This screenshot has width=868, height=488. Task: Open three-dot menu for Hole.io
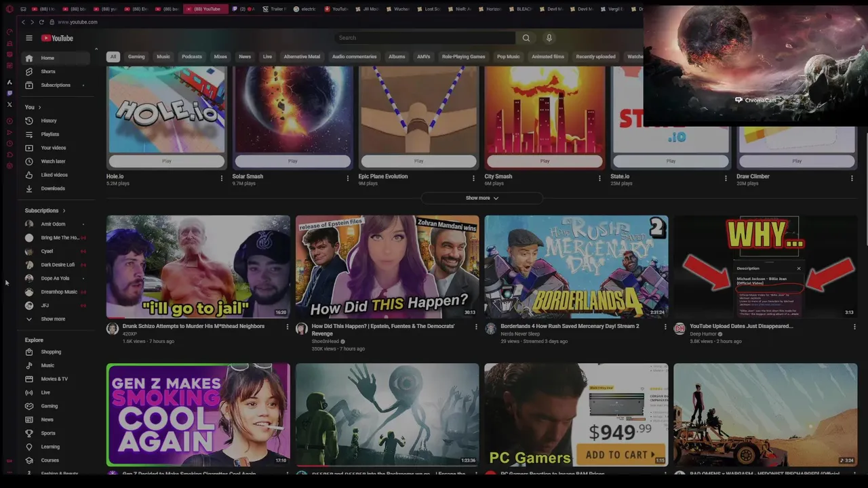222,178
